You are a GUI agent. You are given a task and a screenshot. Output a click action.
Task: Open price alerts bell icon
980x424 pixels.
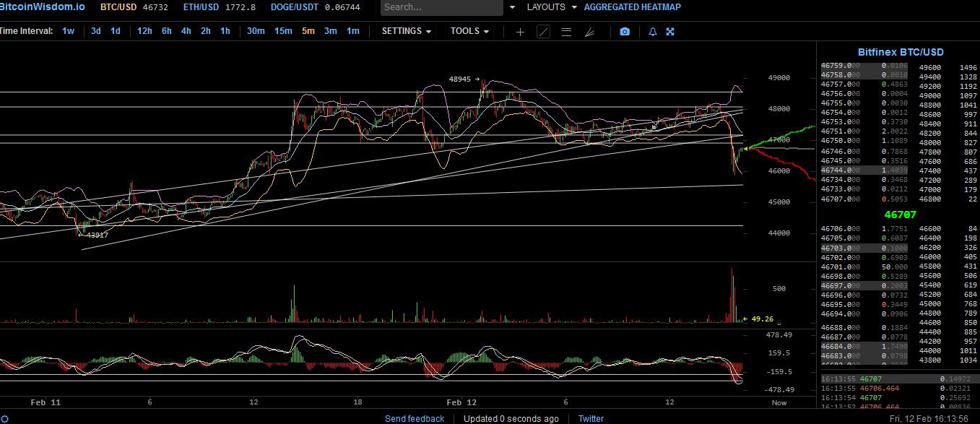pos(652,32)
